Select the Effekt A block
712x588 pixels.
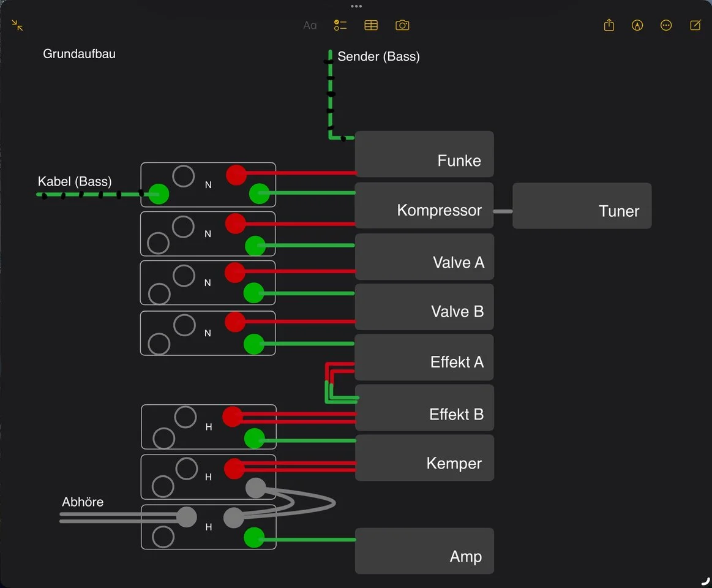pyautogui.click(x=424, y=358)
